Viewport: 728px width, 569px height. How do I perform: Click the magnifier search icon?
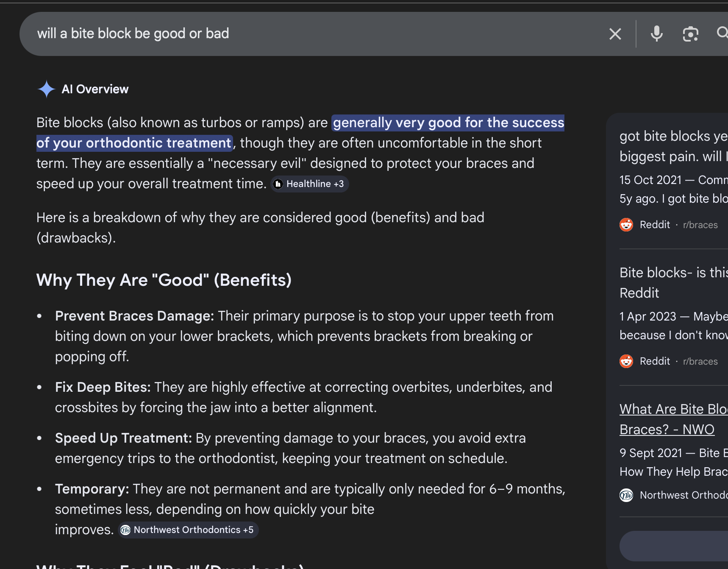tap(722, 33)
